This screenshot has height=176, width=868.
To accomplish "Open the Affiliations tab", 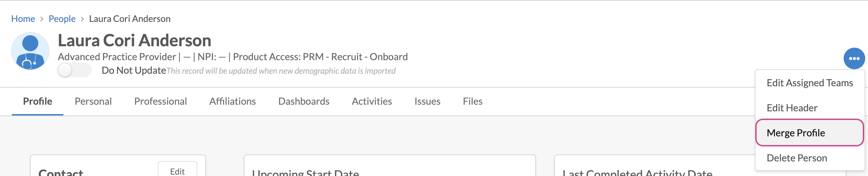I will pos(232,101).
